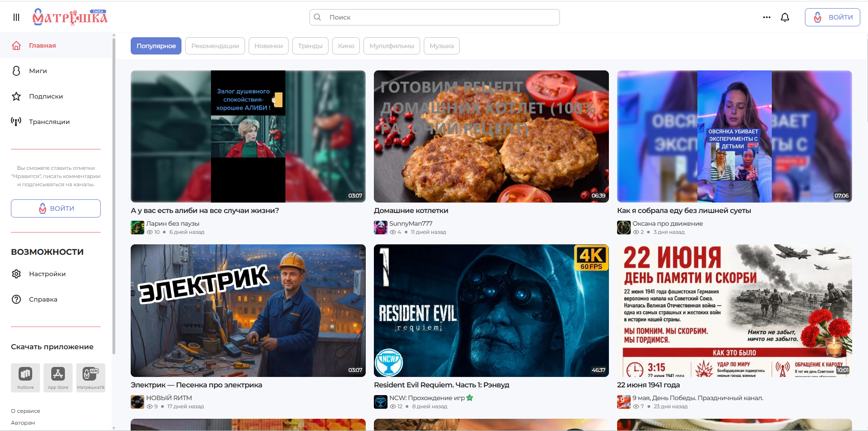Click the Настройки gear icon
Image resolution: width=868 pixels, height=431 pixels.
16,274
